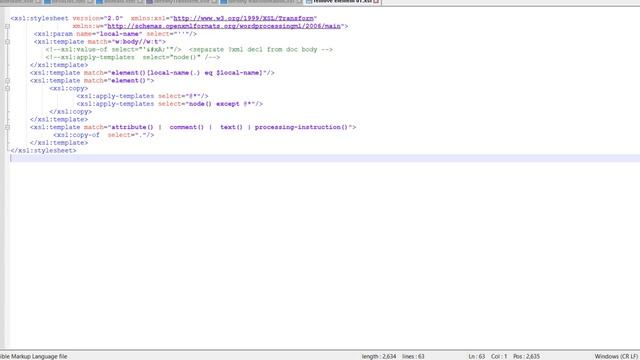Click version="2.0" attribute on stylesheet
640x360 pixels.
point(98,18)
